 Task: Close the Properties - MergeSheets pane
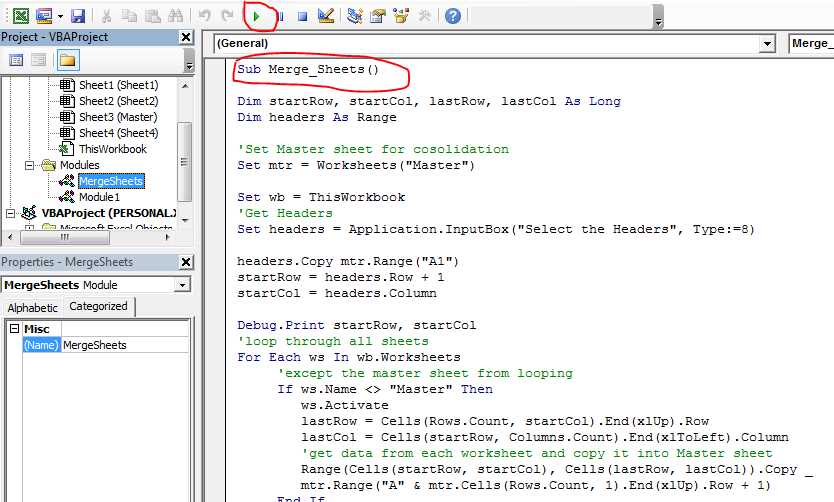coord(186,262)
